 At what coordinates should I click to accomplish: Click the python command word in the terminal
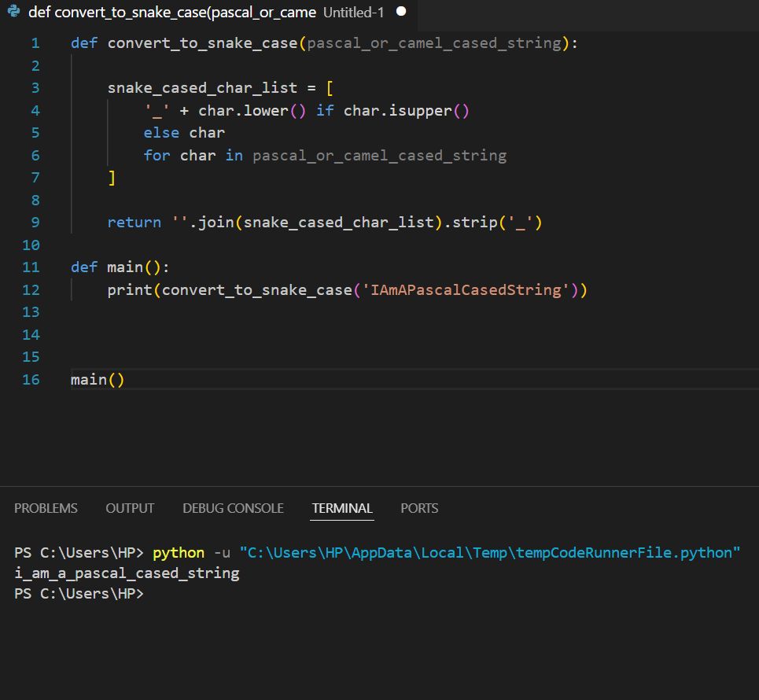coord(179,552)
